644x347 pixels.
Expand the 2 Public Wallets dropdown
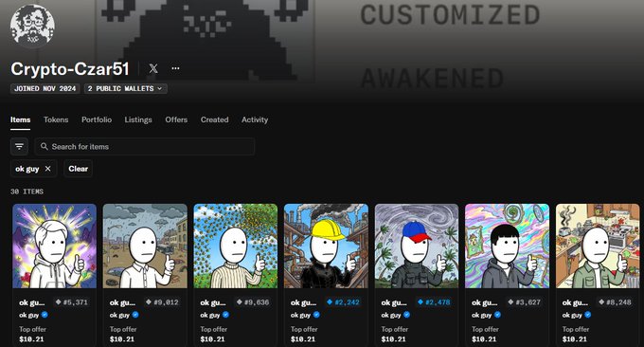click(x=125, y=88)
